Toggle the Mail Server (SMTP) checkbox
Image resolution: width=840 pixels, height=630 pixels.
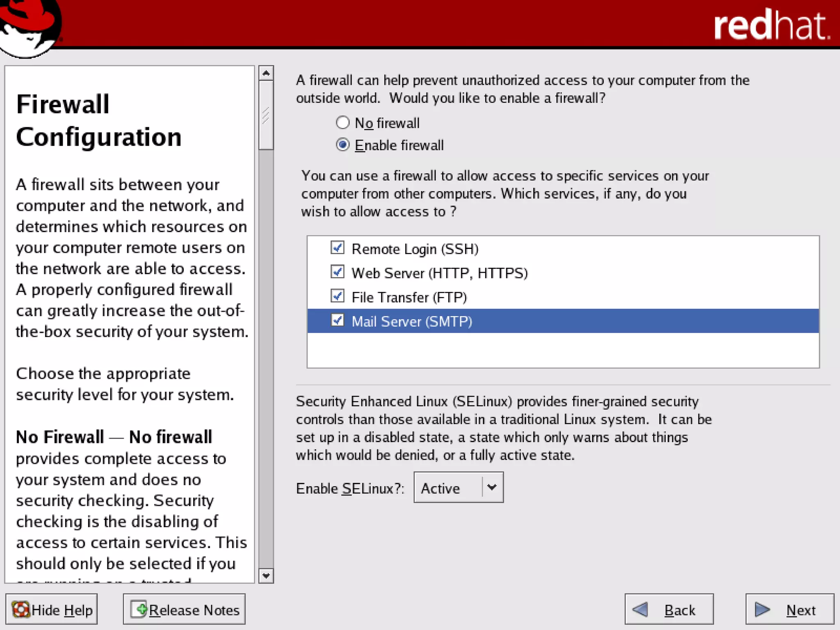[338, 320]
